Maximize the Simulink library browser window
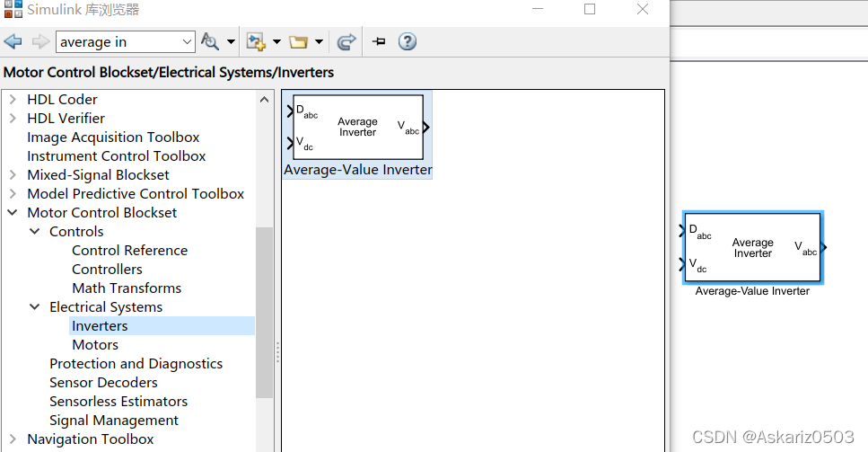The width and height of the screenshot is (868, 452). coord(590,9)
